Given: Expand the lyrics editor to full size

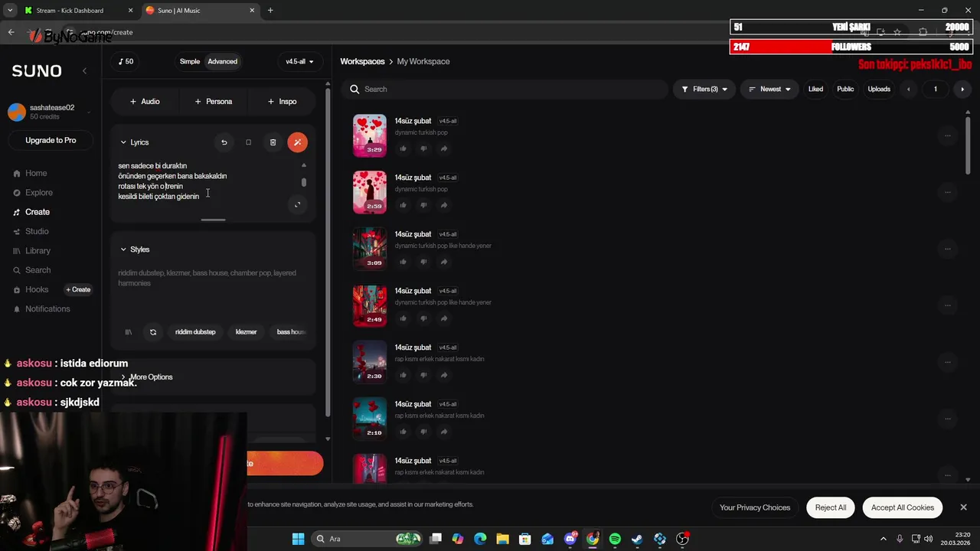Looking at the screenshot, I should [x=298, y=204].
